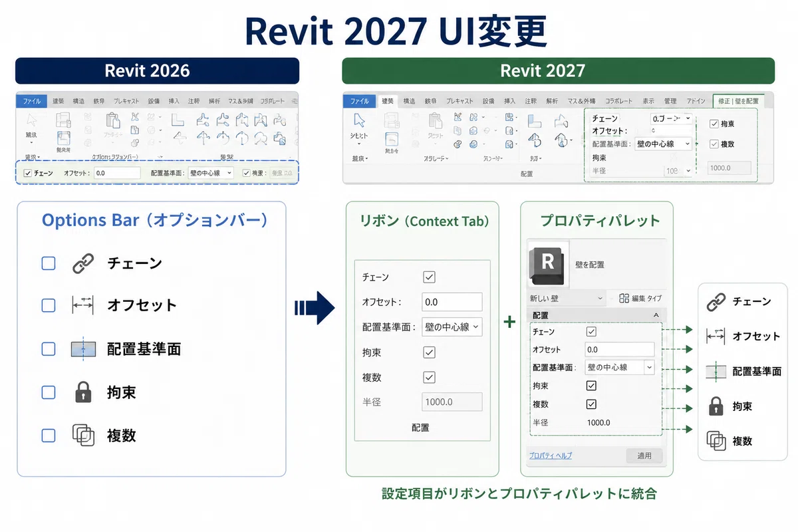The height and width of the screenshot is (532, 798).
Task: Toggle the チェーン checkbox in the Revit 2026 options bar
Action: (x=27, y=173)
